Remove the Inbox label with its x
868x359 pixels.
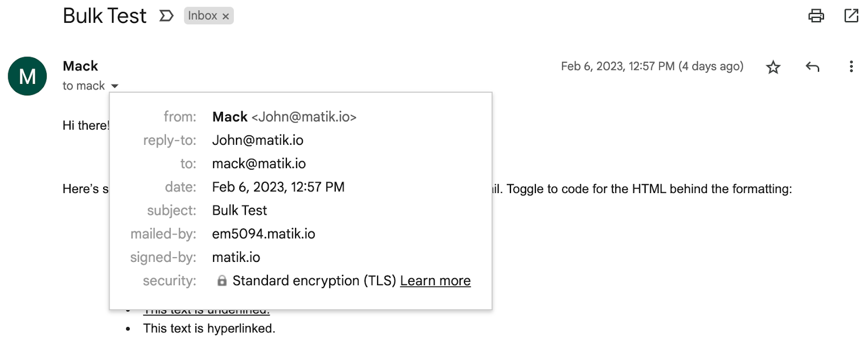(226, 17)
